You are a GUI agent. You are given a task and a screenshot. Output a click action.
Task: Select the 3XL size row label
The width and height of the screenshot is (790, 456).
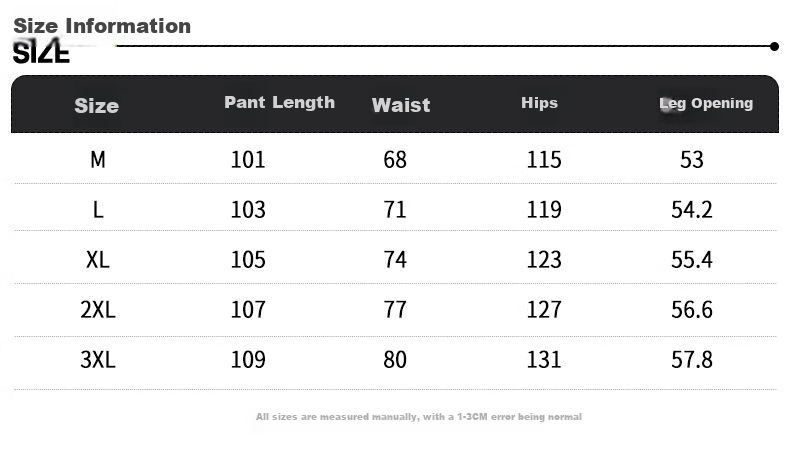[98, 359]
